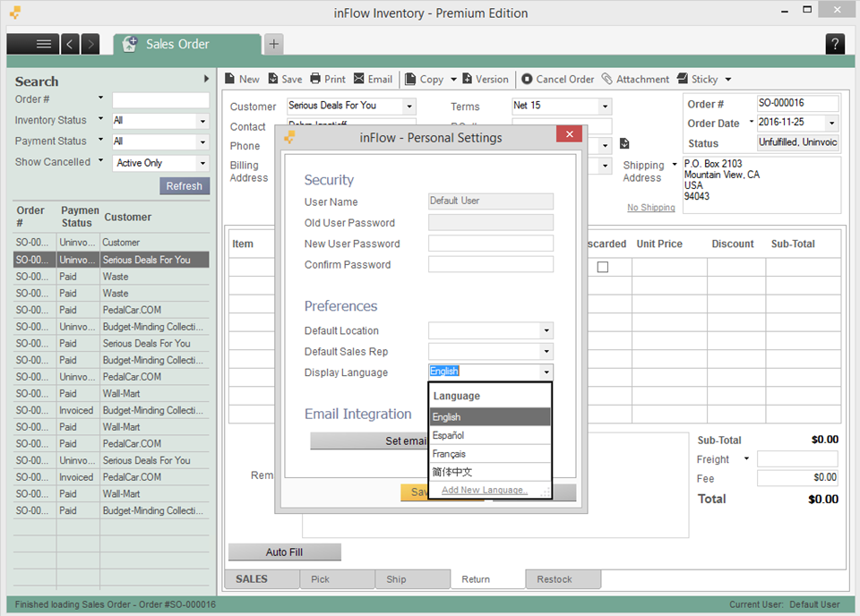Screen dimensions: 860x616
Task: Go forward with the right arrow
Action: [x=90, y=44]
